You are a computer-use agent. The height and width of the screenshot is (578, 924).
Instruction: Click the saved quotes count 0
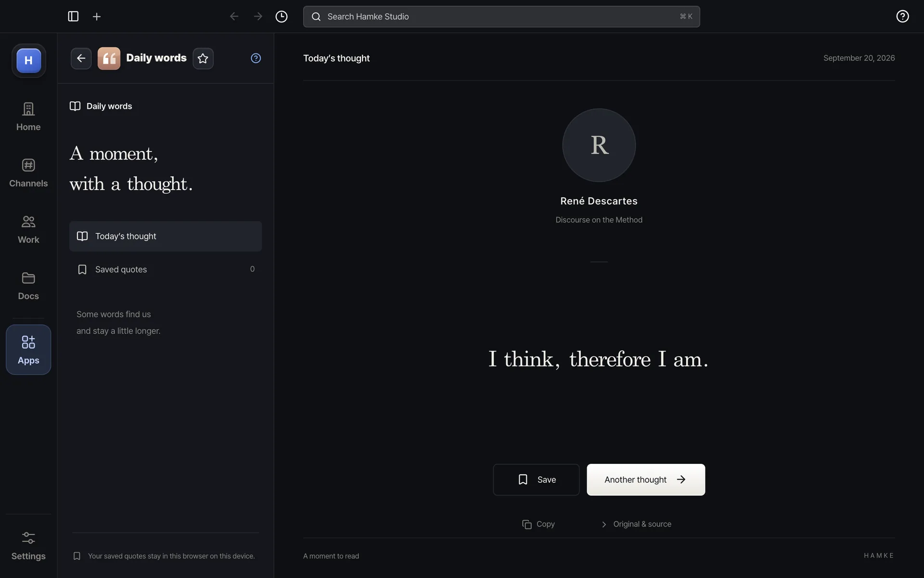tap(252, 269)
